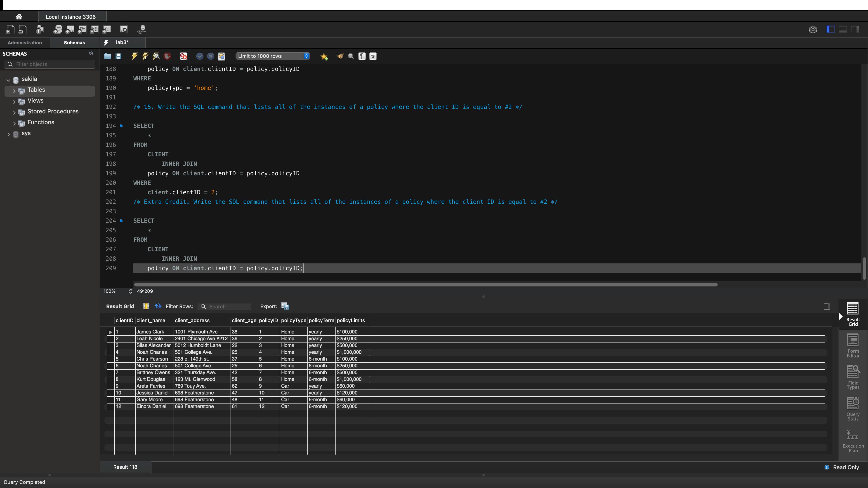Execute the SQL script with the lightning bolt icon
Image resolution: width=868 pixels, height=488 pixels.
point(134,56)
